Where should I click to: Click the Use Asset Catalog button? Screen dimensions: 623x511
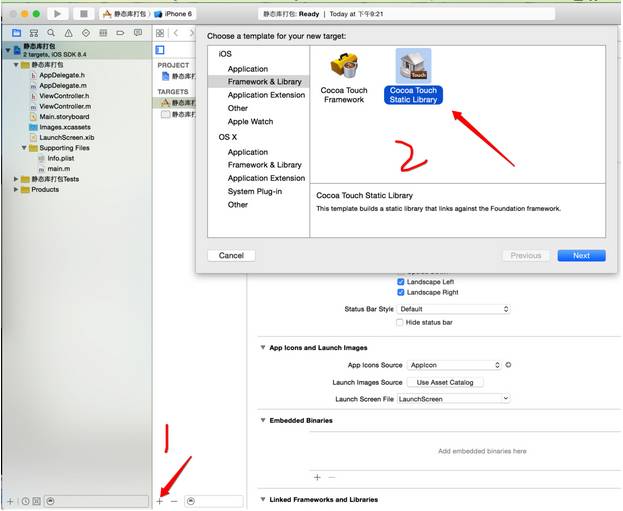tap(445, 382)
